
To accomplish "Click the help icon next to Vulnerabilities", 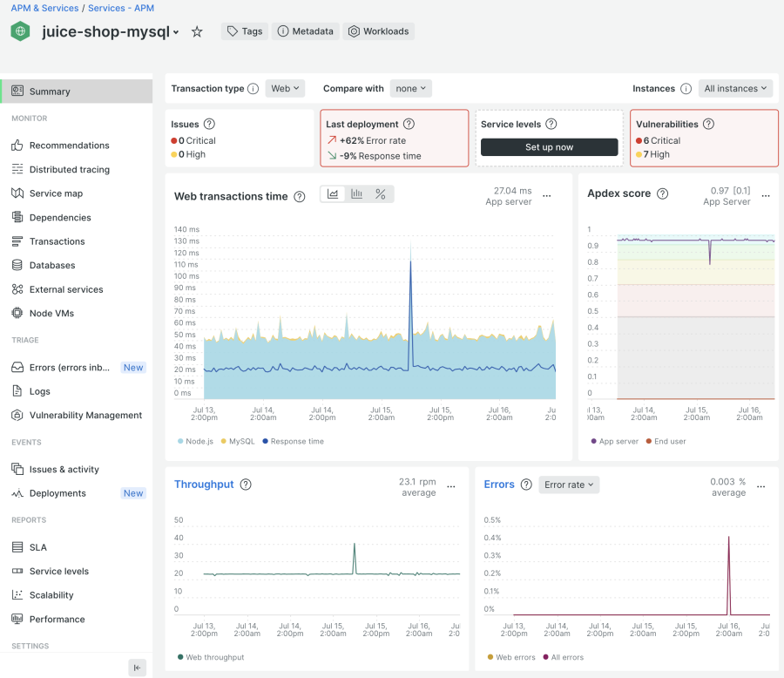I will click(708, 125).
